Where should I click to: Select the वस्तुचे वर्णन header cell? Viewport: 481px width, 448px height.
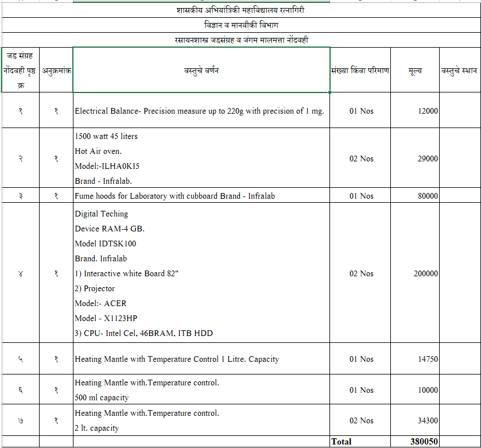coord(201,71)
